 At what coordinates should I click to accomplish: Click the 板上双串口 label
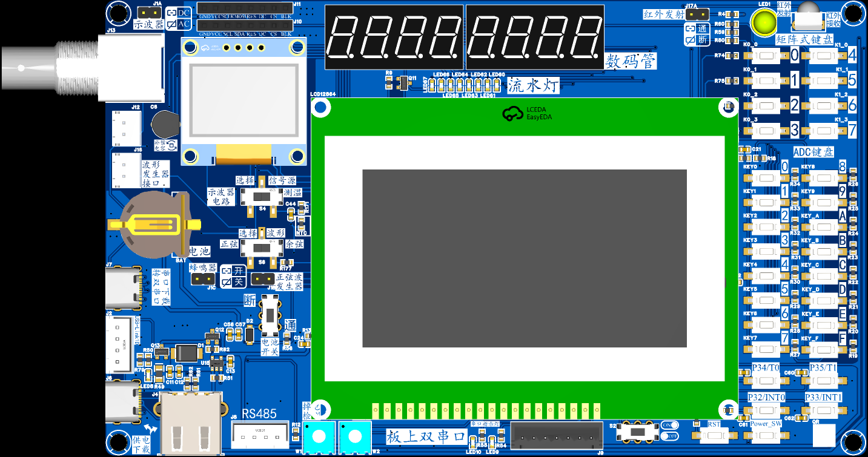tap(426, 436)
